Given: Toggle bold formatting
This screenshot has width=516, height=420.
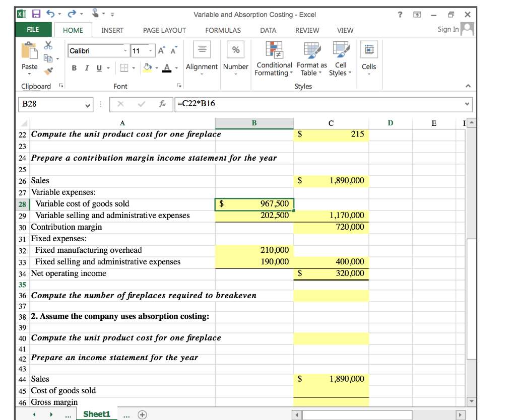Looking at the screenshot, I should pyautogui.click(x=74, y=67).
